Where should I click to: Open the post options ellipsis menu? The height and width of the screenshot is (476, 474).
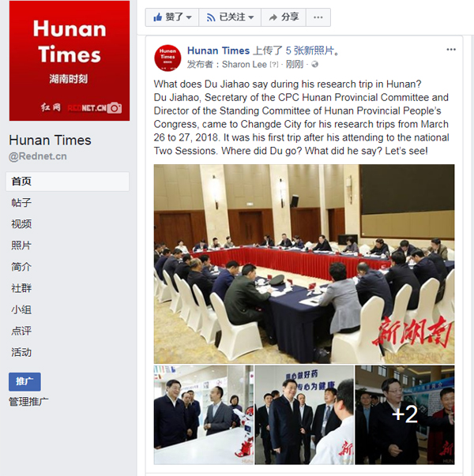[451, 50]
